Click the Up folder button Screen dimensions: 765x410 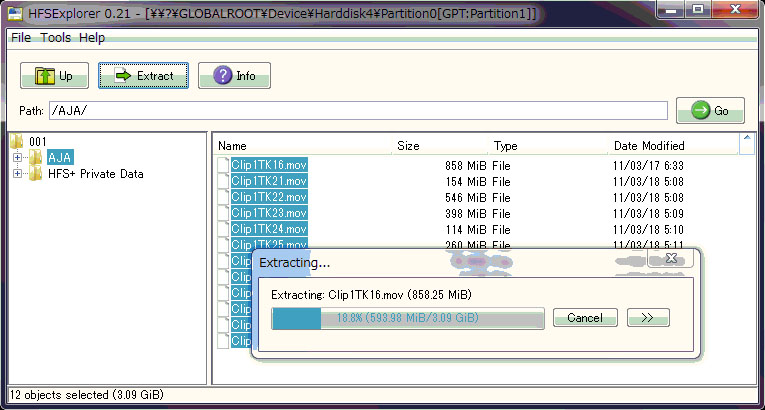pos(54,76)
